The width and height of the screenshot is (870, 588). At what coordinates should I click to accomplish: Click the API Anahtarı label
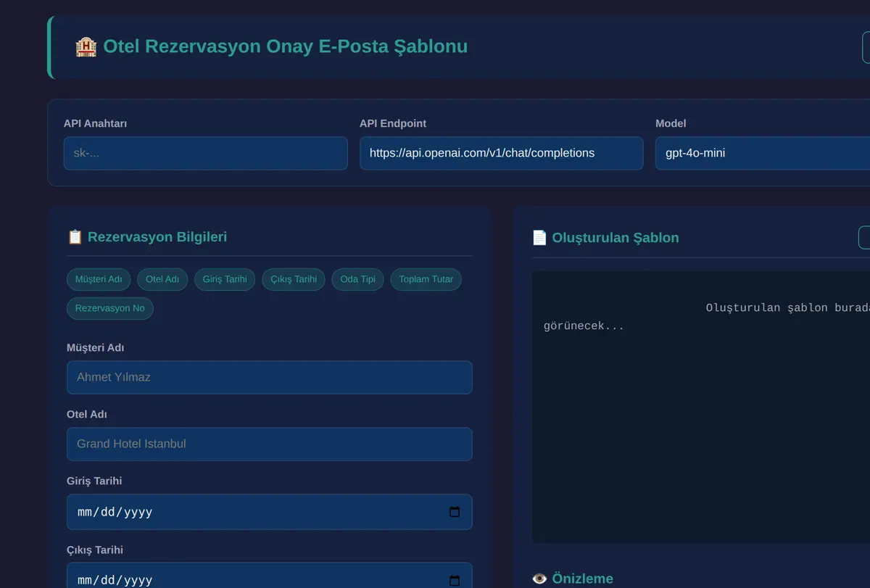[96, 123]
